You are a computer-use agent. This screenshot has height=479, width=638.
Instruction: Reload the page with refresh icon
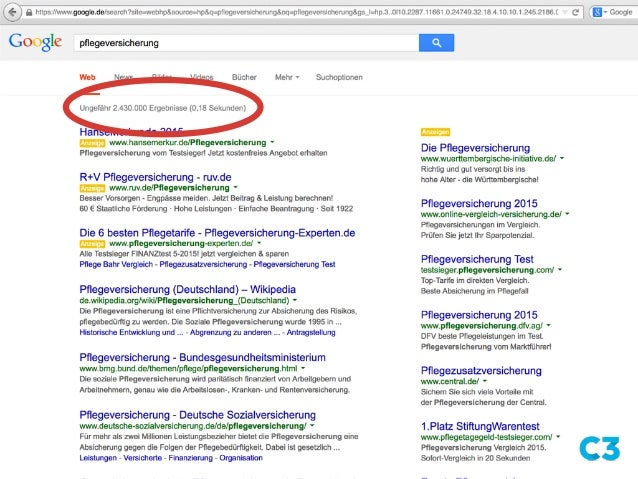[575, 12]
